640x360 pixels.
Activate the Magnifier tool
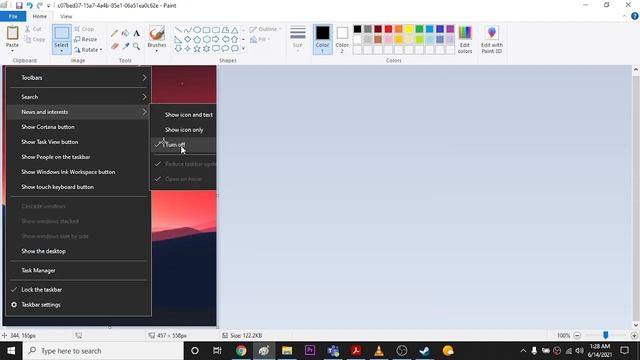click(136, 47)
